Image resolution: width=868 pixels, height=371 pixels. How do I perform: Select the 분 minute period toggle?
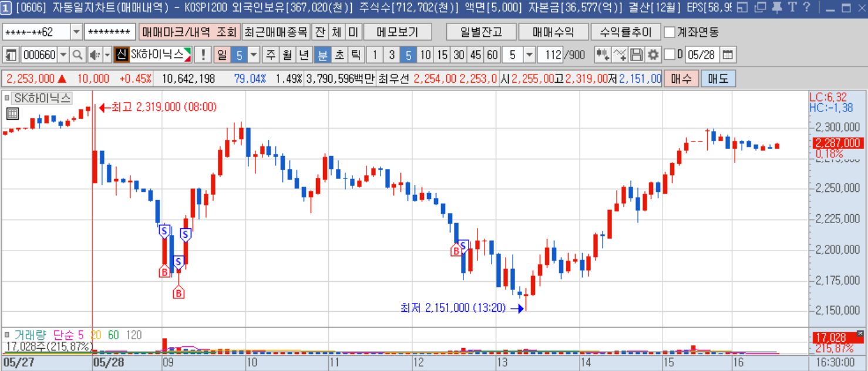tap(322, 55)
